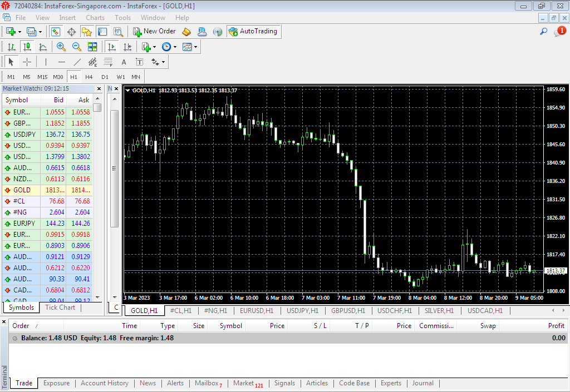Open the Mailbox terminal tab
Image resolution: width=570 pixels, height=392 pixels.
point(208,383)
